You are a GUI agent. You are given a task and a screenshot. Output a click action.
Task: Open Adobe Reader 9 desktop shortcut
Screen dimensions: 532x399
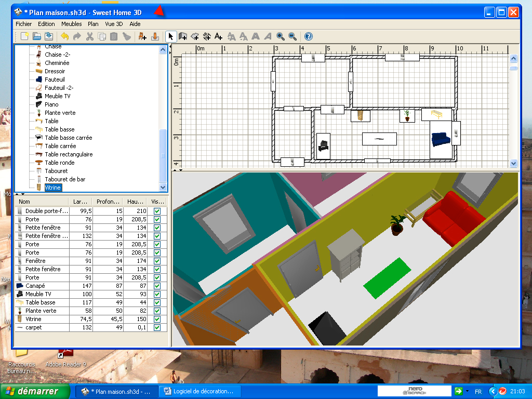(x=65, y=358)
